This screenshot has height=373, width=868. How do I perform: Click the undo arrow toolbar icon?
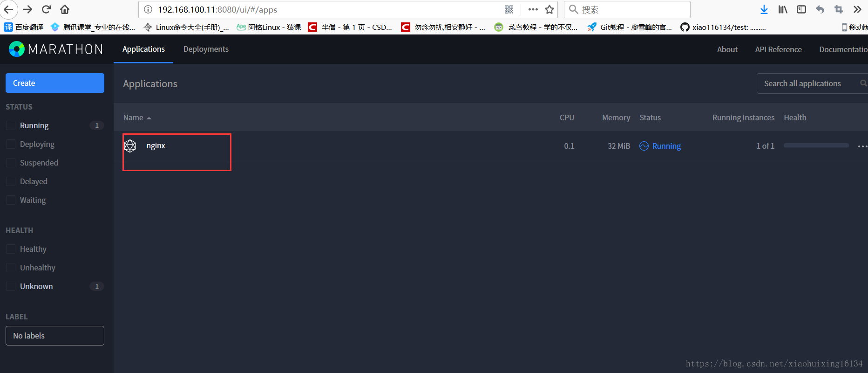point(820,9)
